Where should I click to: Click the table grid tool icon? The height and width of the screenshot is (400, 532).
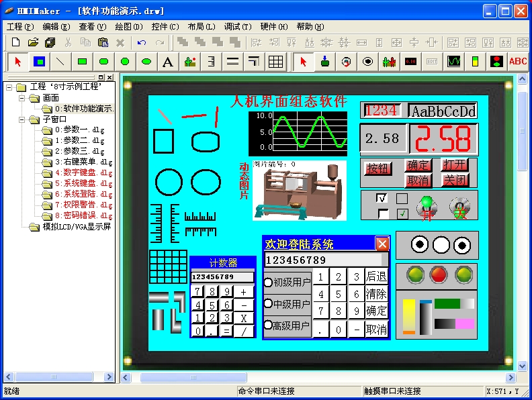point(275,62)
